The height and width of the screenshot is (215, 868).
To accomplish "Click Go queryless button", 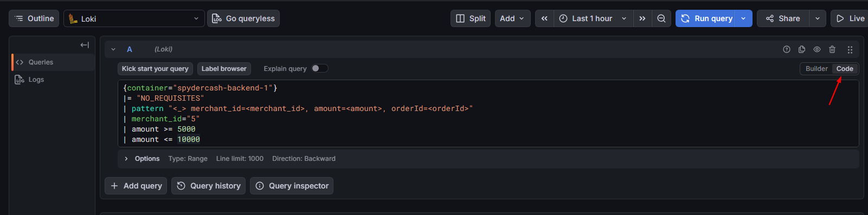I will [243, 18].
